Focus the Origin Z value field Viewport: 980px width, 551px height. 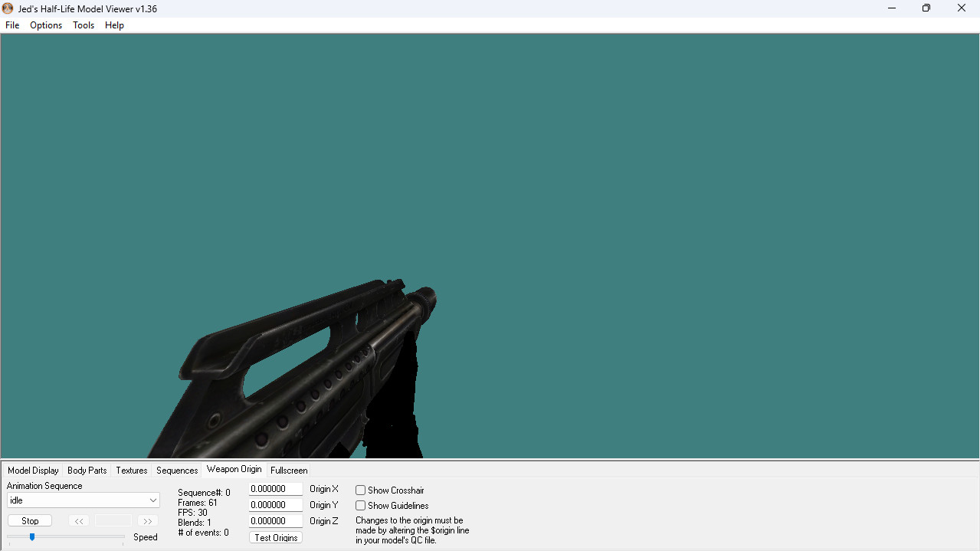click(x=275, y=521)
